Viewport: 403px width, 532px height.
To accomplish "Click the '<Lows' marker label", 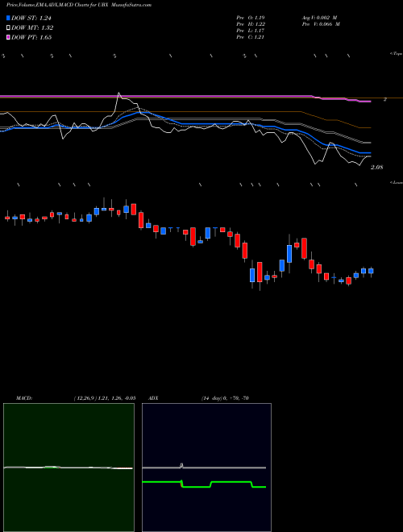I will pyautogui.click(x=397, y=182).
